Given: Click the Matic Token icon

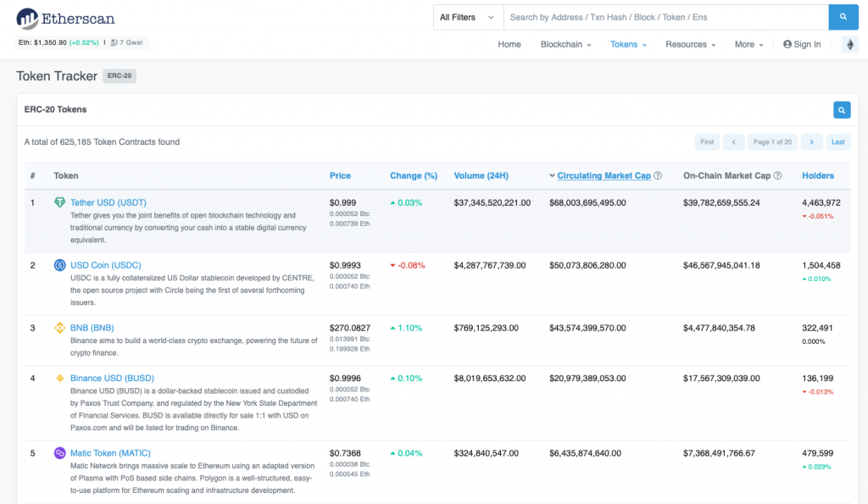Looking at the screenshot, I should [x=60, y=453].
